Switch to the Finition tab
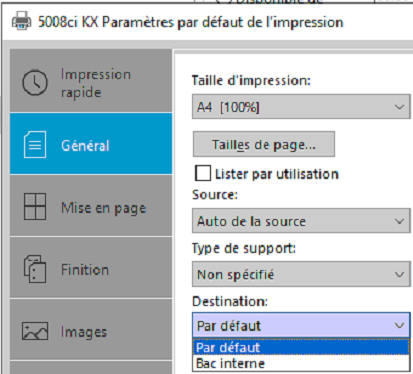The image size is (413, 374). click(x=91, y=268)
